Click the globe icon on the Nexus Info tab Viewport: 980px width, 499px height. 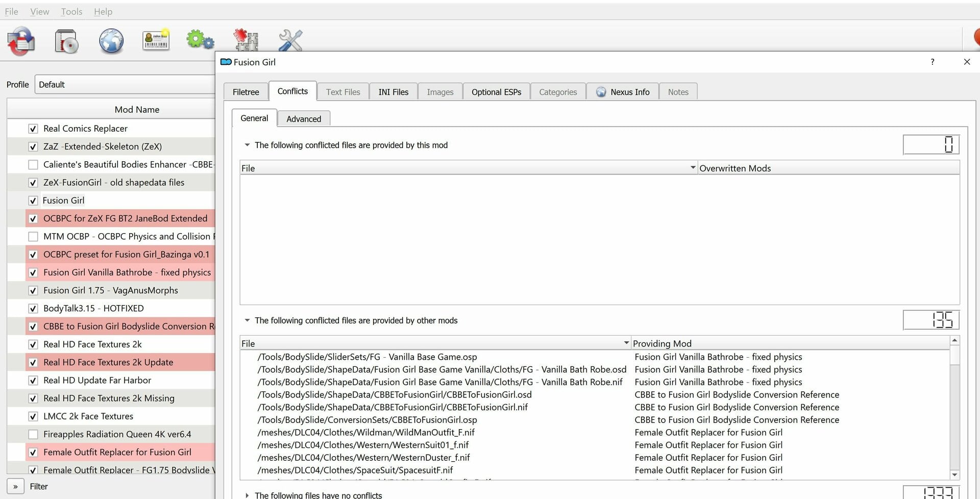click(601, 92)
